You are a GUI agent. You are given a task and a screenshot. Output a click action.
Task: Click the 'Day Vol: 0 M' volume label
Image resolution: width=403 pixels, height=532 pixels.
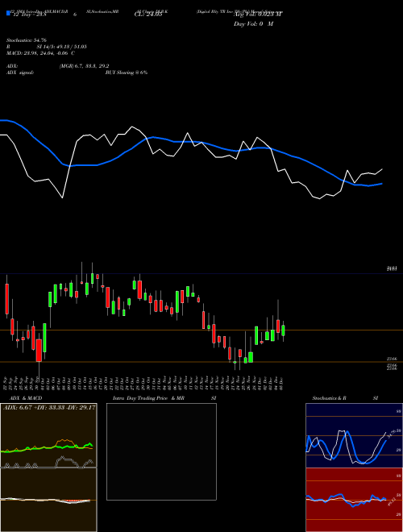coord(253,24)
